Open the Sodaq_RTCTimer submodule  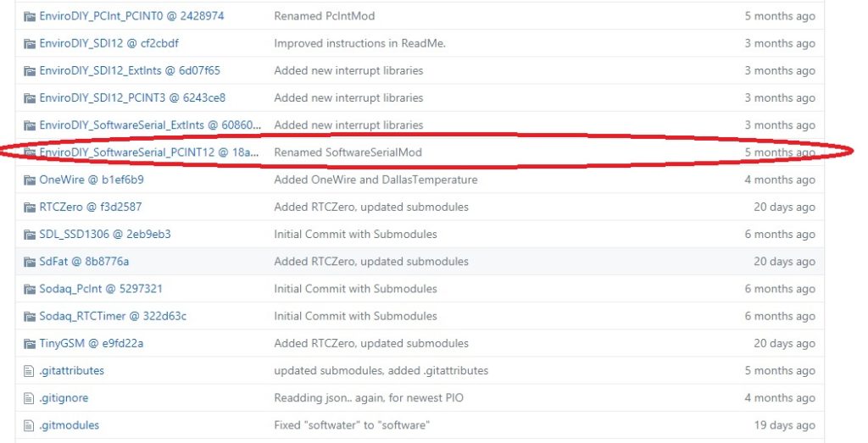pyautogui.click(x=113, y=316)
